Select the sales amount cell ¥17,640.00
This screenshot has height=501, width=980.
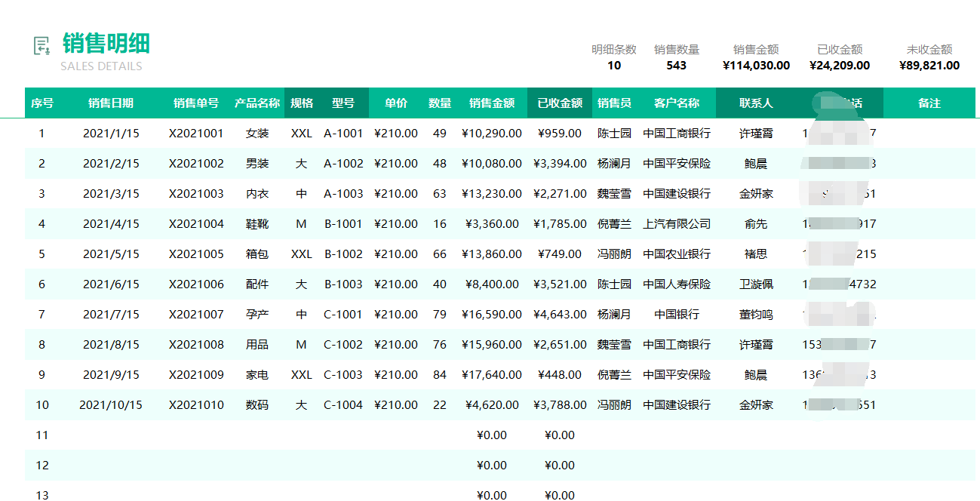[492, 375]
